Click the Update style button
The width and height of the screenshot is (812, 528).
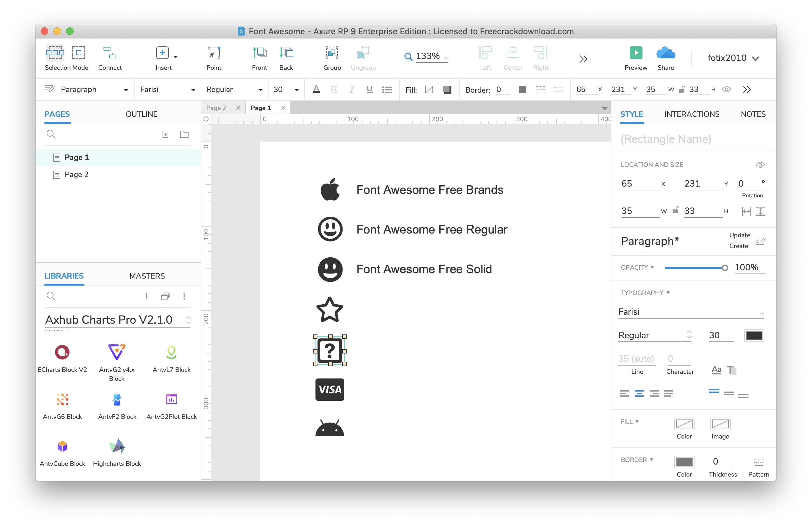click(740, 235)
